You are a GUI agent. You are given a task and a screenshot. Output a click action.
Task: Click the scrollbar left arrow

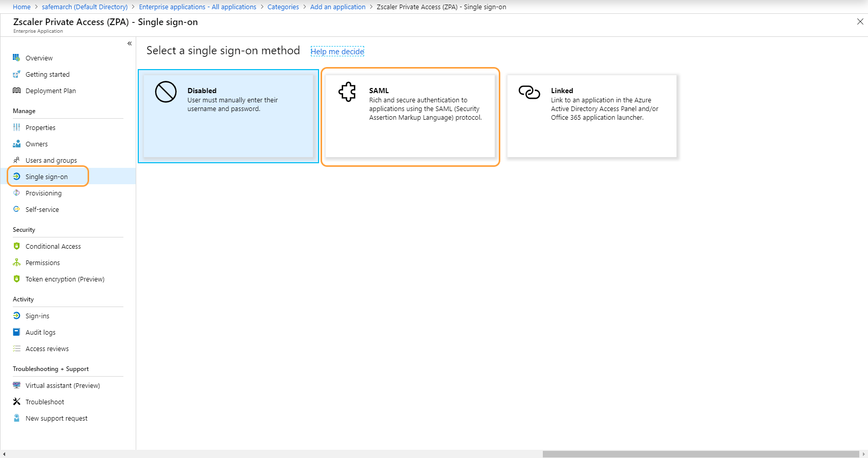4,454
